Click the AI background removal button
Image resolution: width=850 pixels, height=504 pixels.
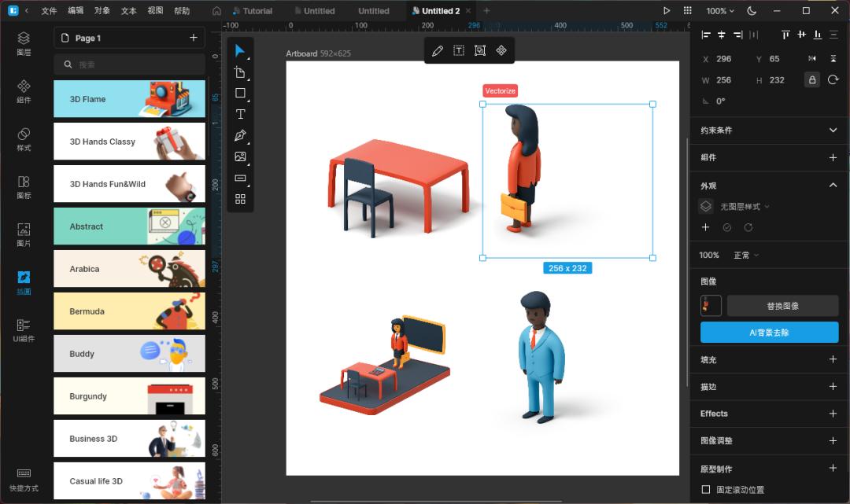click(x=769, y=333)
